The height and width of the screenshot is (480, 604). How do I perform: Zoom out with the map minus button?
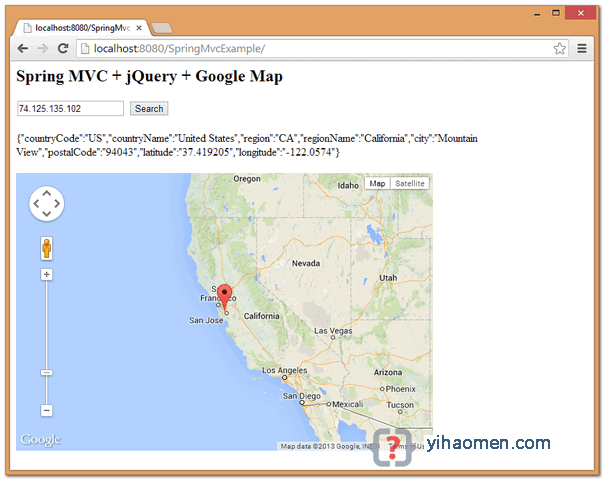pos(47,410)
